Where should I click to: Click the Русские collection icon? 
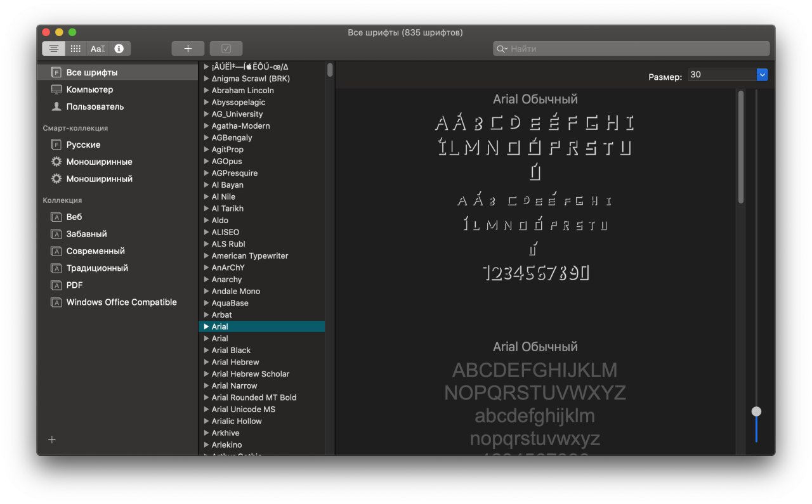click(x=56, y=145)
